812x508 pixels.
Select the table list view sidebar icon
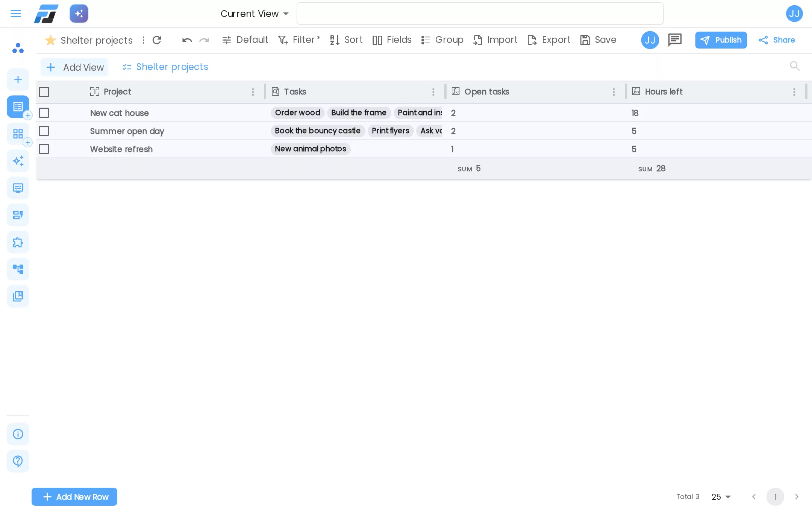click(18, 106)
